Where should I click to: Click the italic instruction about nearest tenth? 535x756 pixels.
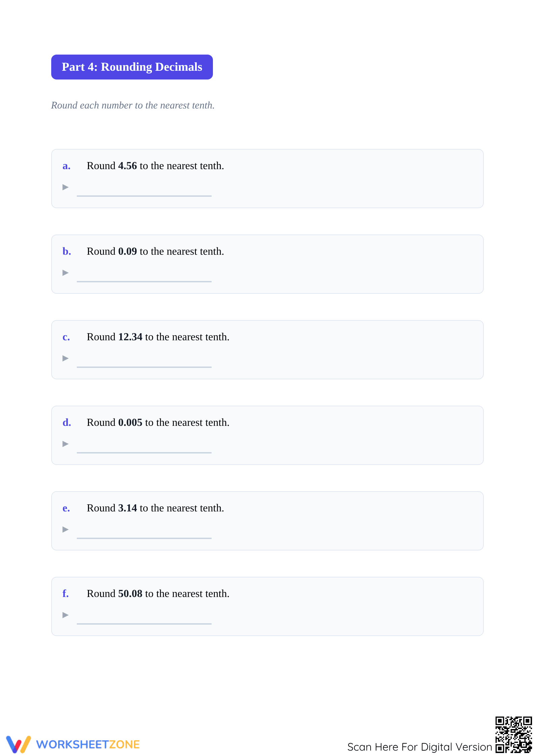(133, 105)
